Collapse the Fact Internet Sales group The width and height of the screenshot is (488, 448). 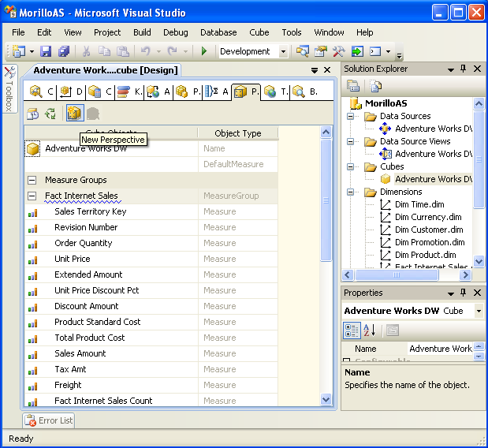(x=32, y=196)
